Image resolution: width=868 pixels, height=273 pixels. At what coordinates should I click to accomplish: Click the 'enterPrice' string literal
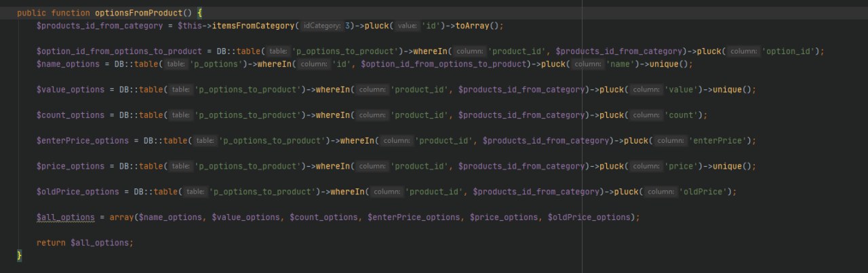719,141
